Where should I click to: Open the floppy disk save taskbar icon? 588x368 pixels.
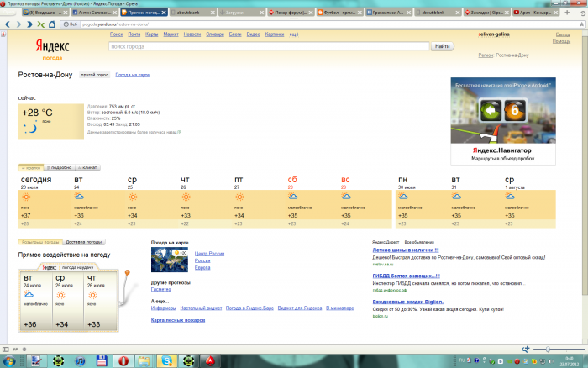102,361
